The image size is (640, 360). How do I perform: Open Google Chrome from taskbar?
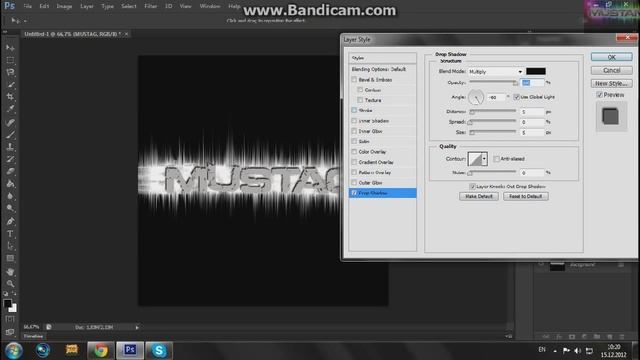tap(100, 350)
